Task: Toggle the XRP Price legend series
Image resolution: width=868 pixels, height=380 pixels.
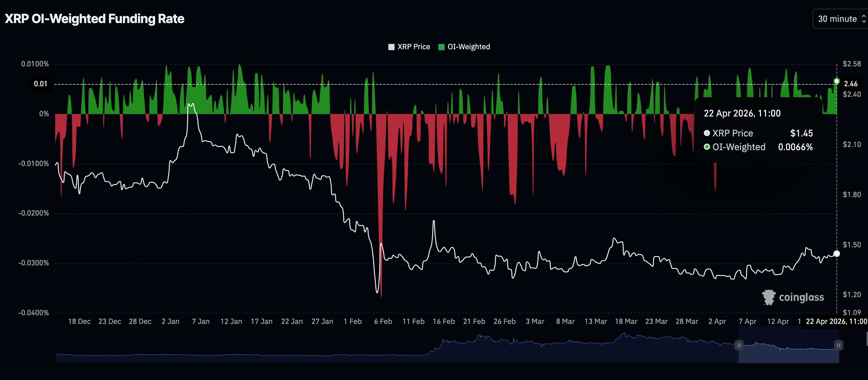Action: pyautogui.click(x=413, y=47)
